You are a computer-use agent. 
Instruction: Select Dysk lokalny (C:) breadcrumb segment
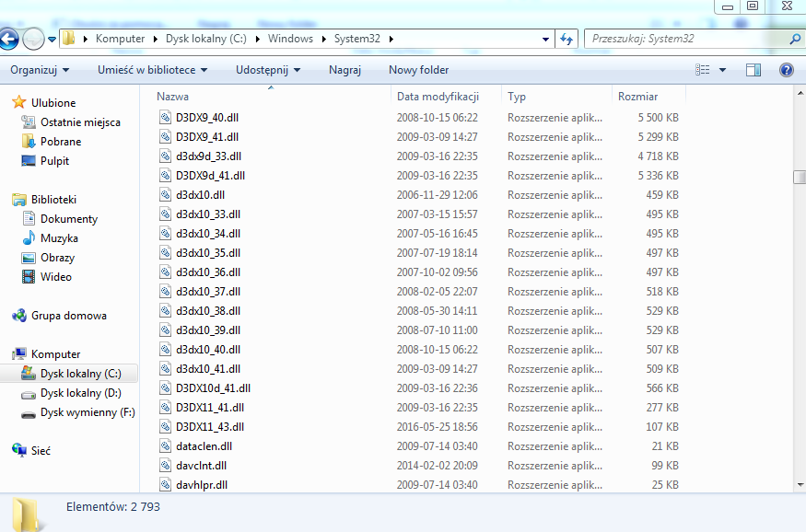tap(206, 39)
